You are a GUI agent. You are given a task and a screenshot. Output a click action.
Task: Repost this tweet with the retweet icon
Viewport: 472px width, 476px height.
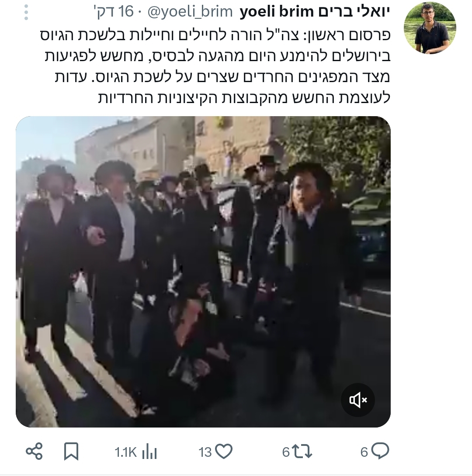click(302, 452)
